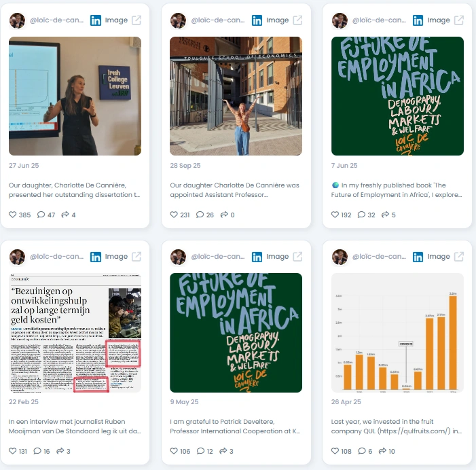The height and width of the screenshot is (470, 476).
Task: Read post text about Patrick Develtere
Action: (x=235, y=427)
